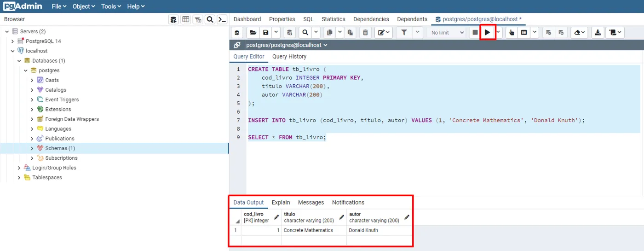644x251 pixels.
Task: Open the Edit pencil dropdown
Action: (x=383, y=33)
